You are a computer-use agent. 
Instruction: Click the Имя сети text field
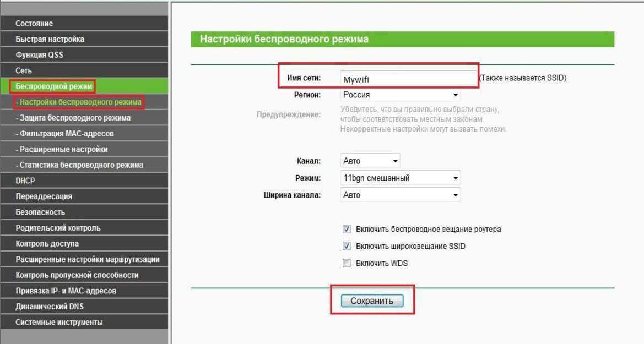coord(408,79)
